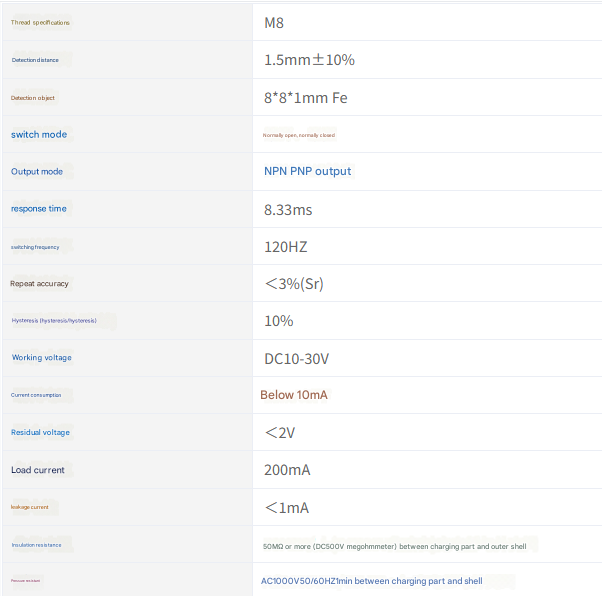Click the 'Below 10mA' text
Screen dimensions: 602x596
click(294, 395)
